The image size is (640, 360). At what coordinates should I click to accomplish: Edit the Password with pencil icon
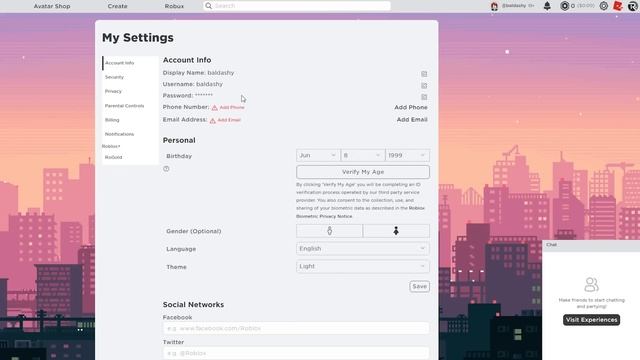point(424,97)
